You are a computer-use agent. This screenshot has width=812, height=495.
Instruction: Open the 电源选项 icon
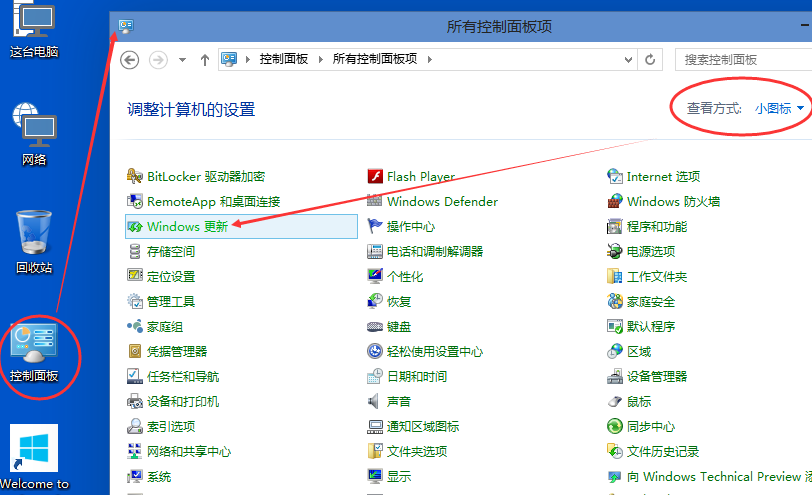point(616,252)
